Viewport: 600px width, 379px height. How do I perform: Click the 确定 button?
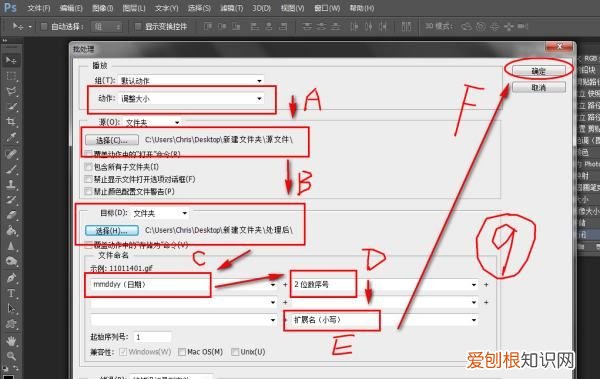(x=538, y=71)
